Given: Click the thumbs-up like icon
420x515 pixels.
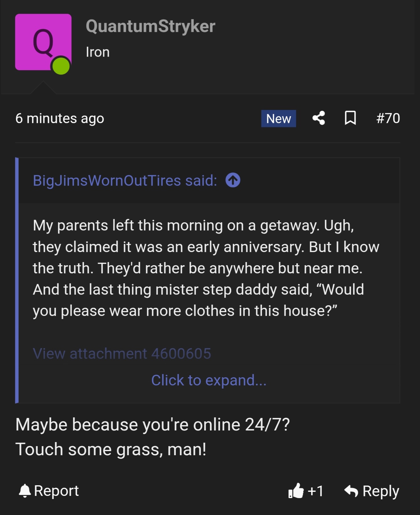Looking at the screenshot, I should 296,491.
